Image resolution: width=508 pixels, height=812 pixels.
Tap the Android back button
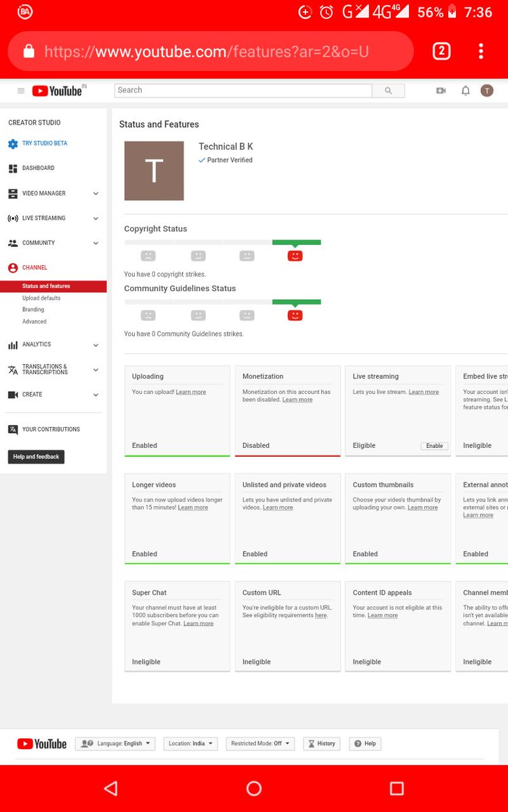[110, 788]
